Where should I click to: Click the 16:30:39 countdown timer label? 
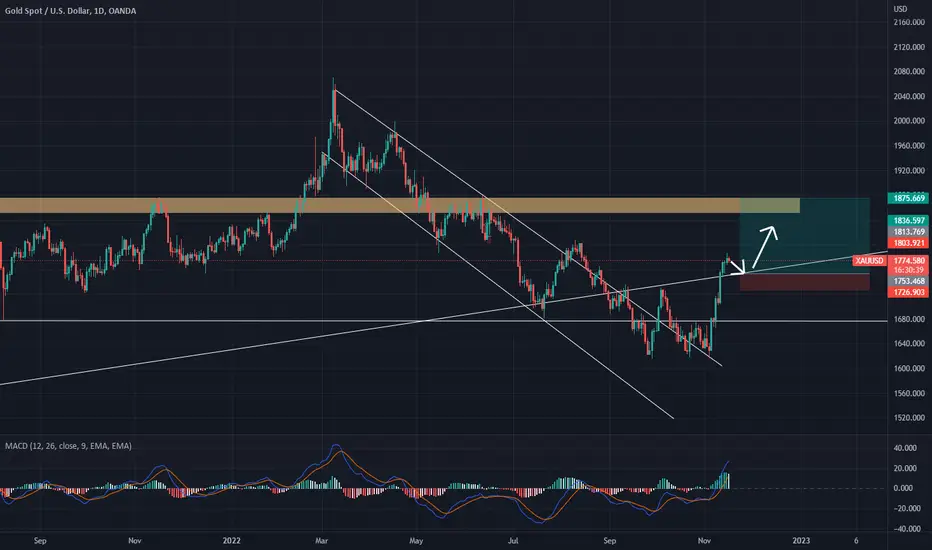point(908,270)
